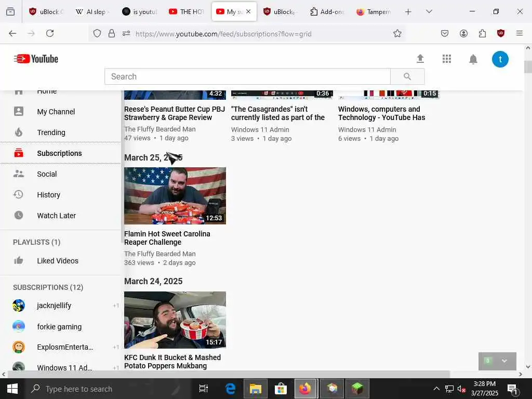The image size is (532, 399).
Task: Switch to the AI slop tab
Action: click(91, 11)
